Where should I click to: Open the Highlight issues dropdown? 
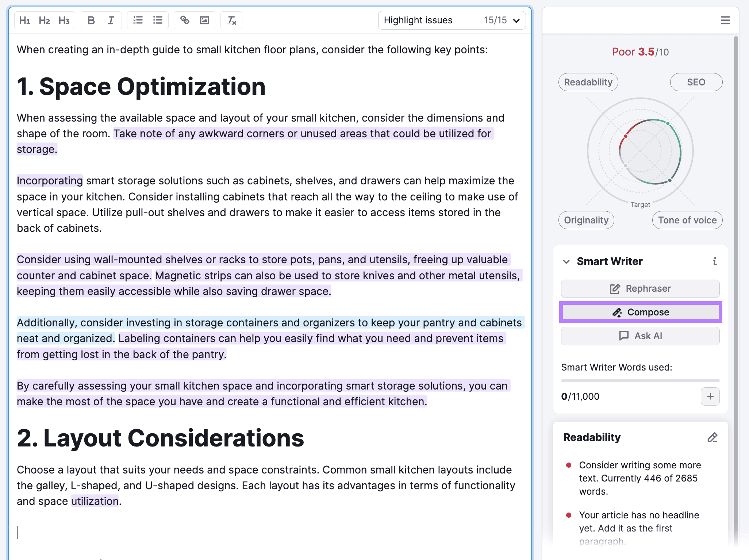(452, 20)
